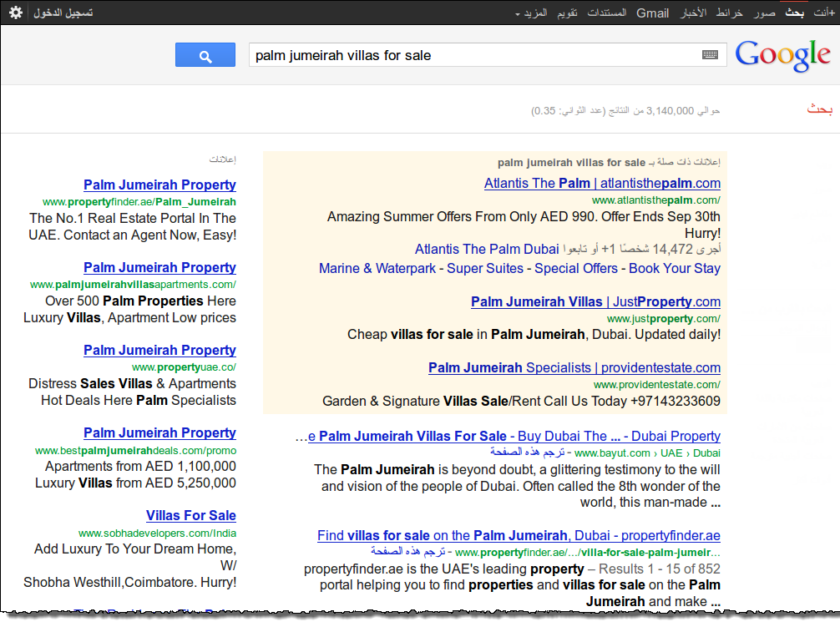
Task: Click www.atlantisthepalm.com/ green URL
Action: pos(656,200)
